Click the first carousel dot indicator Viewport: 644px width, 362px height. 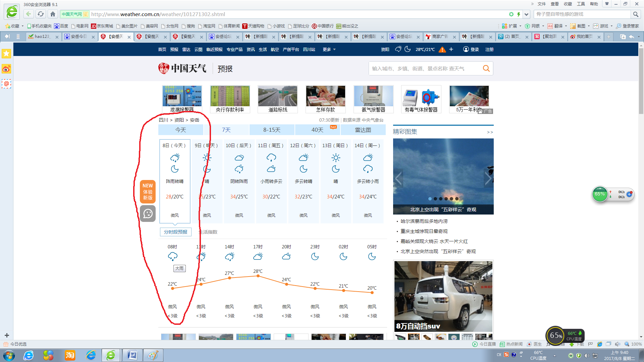(x=430, y=199)
